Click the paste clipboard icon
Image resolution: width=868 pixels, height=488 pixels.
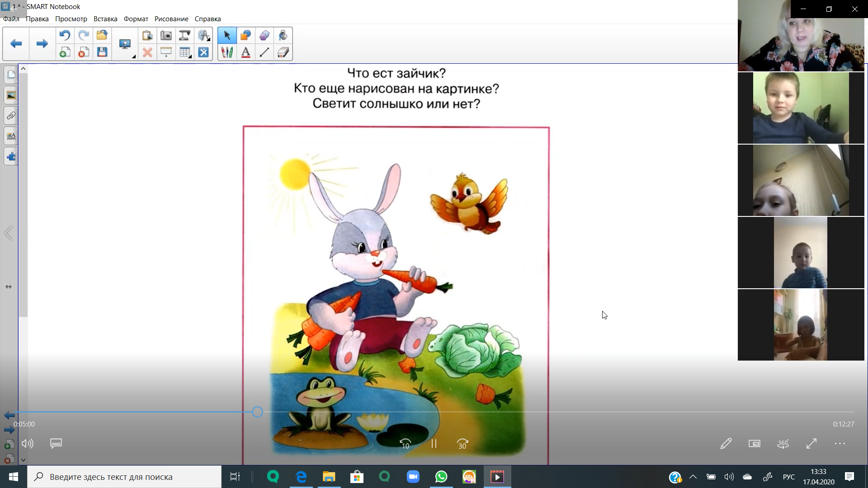[x=147, y=35]
